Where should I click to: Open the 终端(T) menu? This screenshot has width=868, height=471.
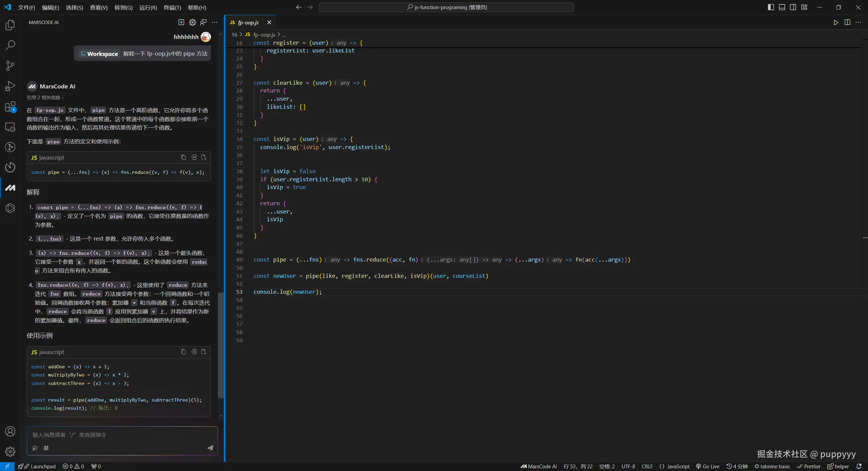coord(172,7)
